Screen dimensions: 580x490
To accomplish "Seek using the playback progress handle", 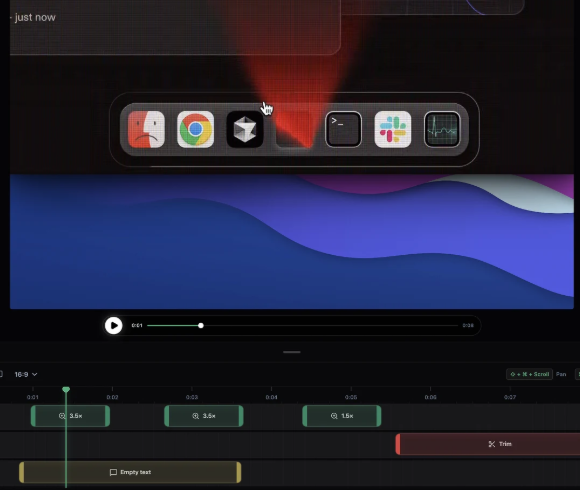I will click(x=201, y=325).
